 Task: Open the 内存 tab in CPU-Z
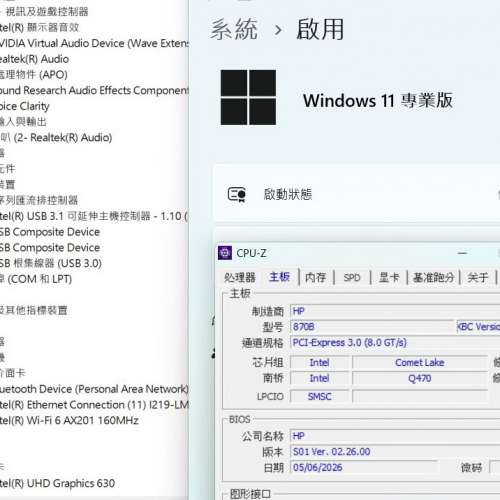pyautogui.click(x=315, y=277)
